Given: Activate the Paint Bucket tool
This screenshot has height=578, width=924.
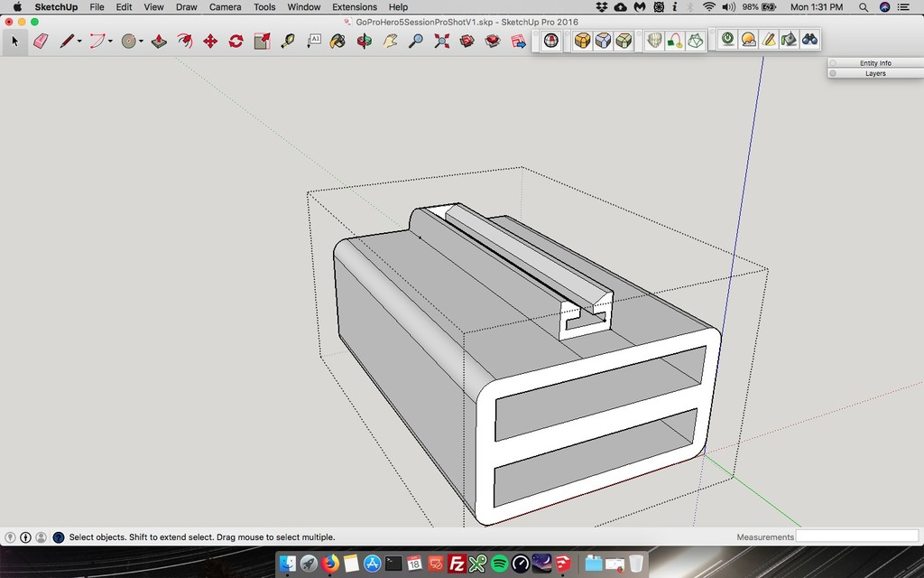Looking at the screenshot, I should (337, 41).
